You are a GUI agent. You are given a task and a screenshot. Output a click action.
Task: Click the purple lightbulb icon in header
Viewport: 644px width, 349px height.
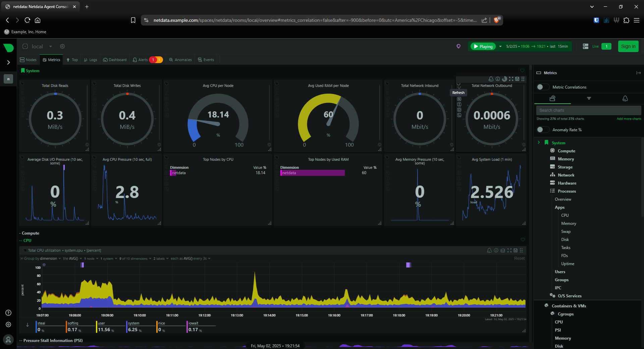[x=459, y=46]
